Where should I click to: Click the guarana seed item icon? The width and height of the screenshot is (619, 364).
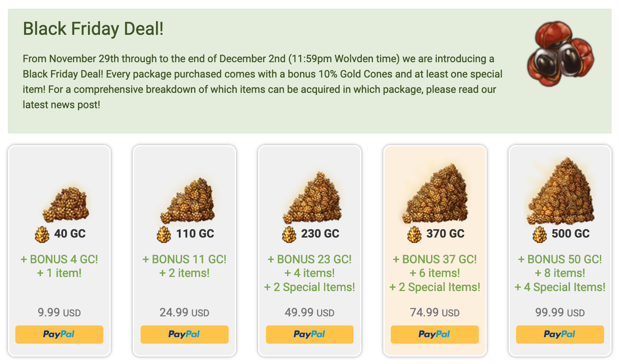pyautogui.click(x=561, y=54)
